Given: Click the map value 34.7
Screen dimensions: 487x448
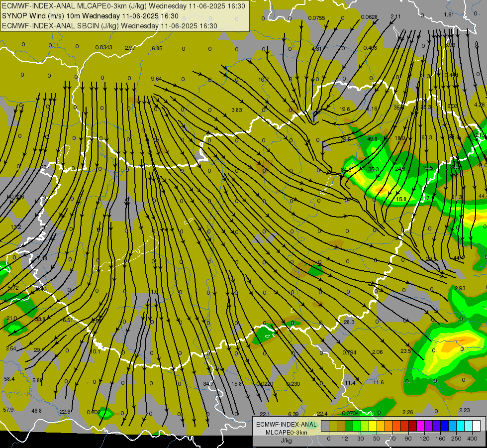Looking at the screenshot, I should (x=208, y=384).
